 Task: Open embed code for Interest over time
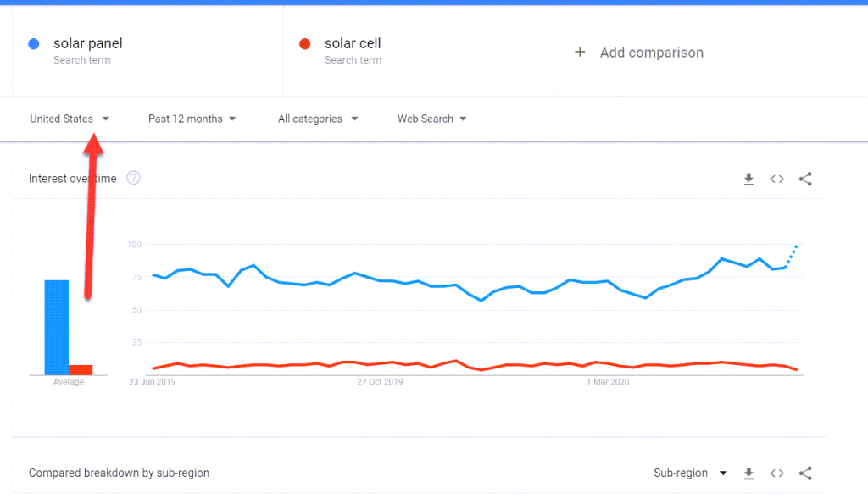pyautogui.click(x=776, y=179)
